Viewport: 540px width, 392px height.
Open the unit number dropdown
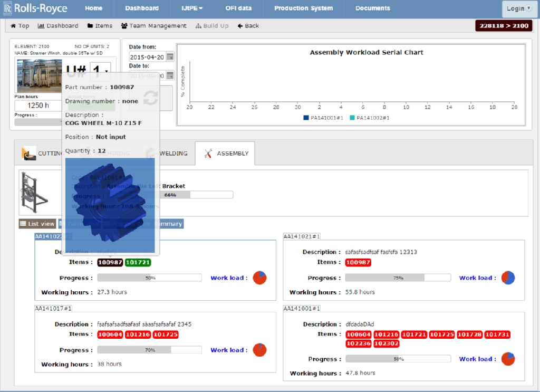(x=100, y=71)
